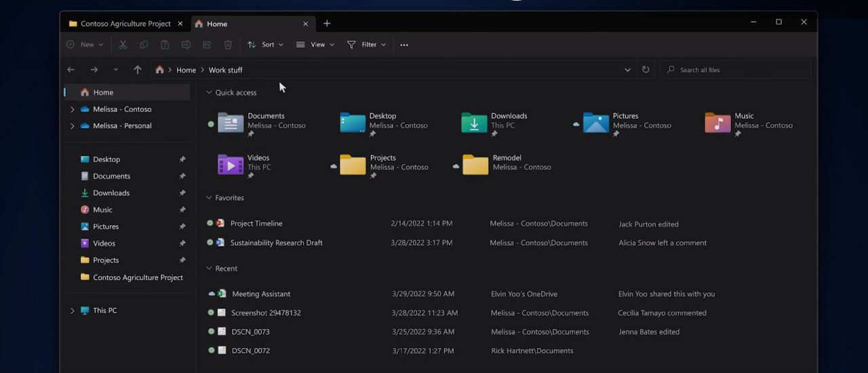
Task: Open the View dropdown menu
Action: pos(315,45)
